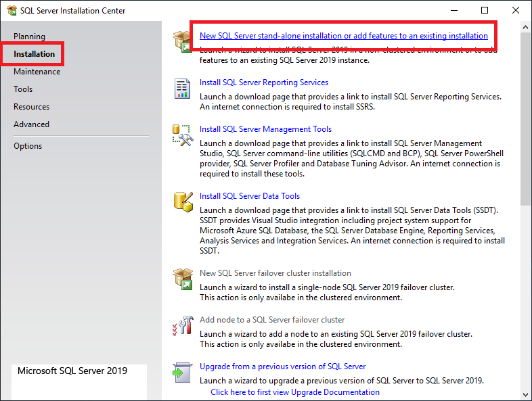This screenshot has width=532, height=401.
Task: Click the SQL Server Data Tools icon
Action: click(183, 202)
